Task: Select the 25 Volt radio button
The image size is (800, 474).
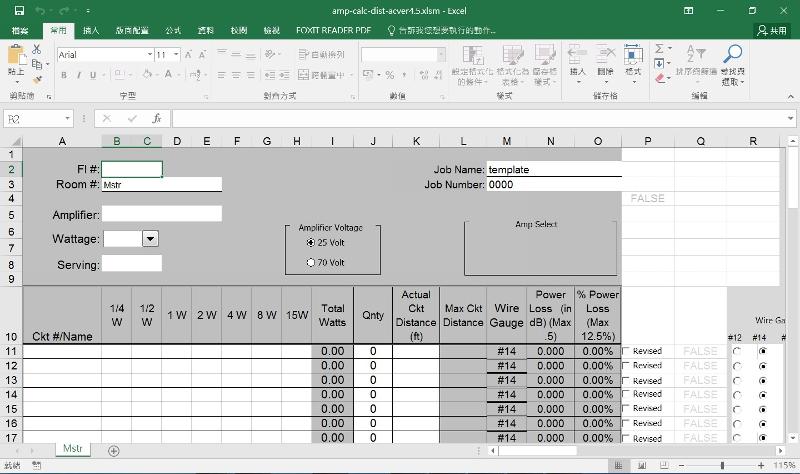Action: click(311, 243)
